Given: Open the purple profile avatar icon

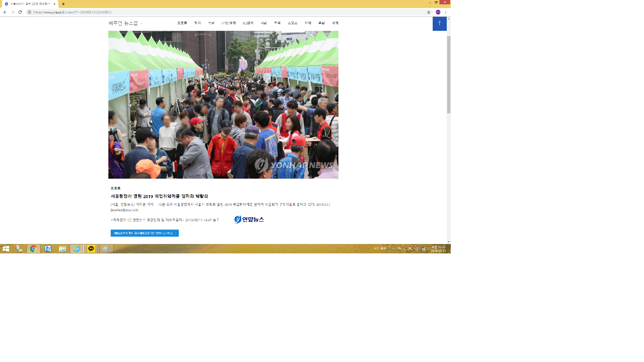Looking at the screenshot, I should click(438, 12).
